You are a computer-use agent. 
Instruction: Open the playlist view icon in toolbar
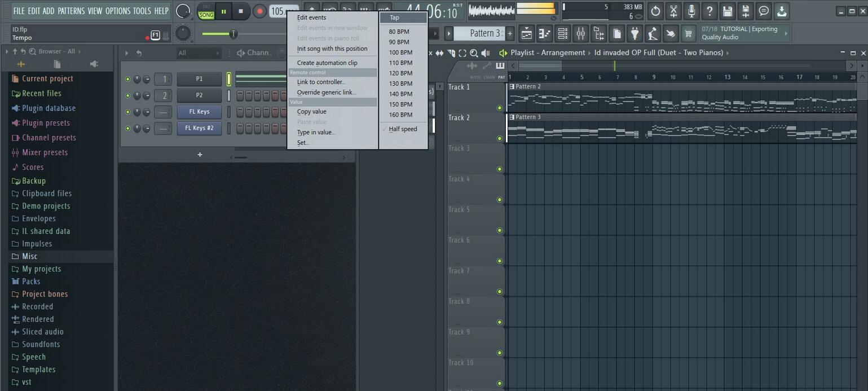click(526, 34)
